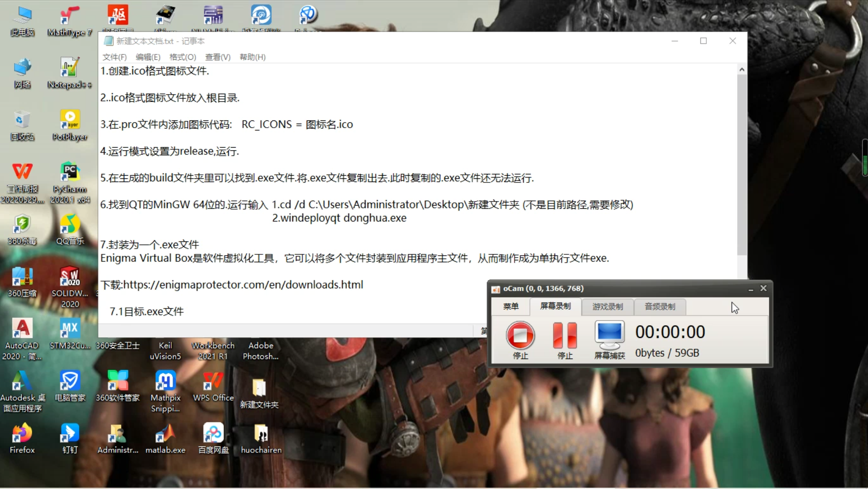The image size is (868, 489).
Task: Switch to the 游戏录制 tab in oCam
Action: pyautogui.click(x=607, y=307)
